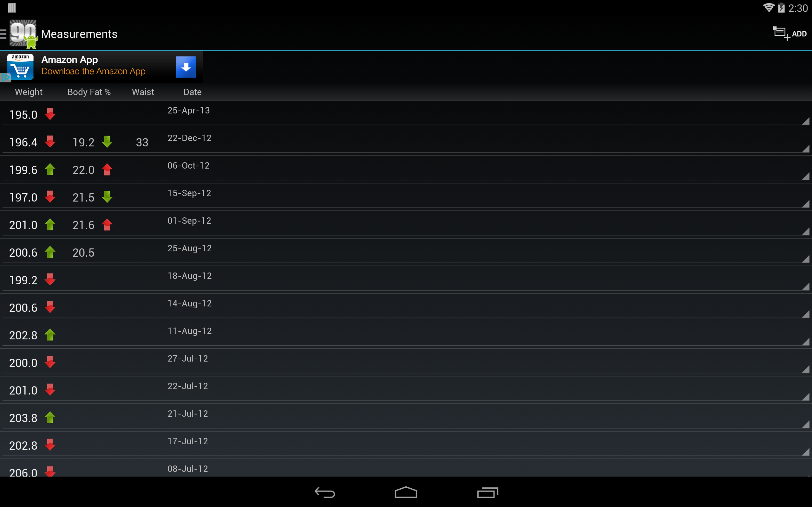Expand the 06-Oct-12 entry corner triangle
Screen dimensions: 812x507
(805, 176)
